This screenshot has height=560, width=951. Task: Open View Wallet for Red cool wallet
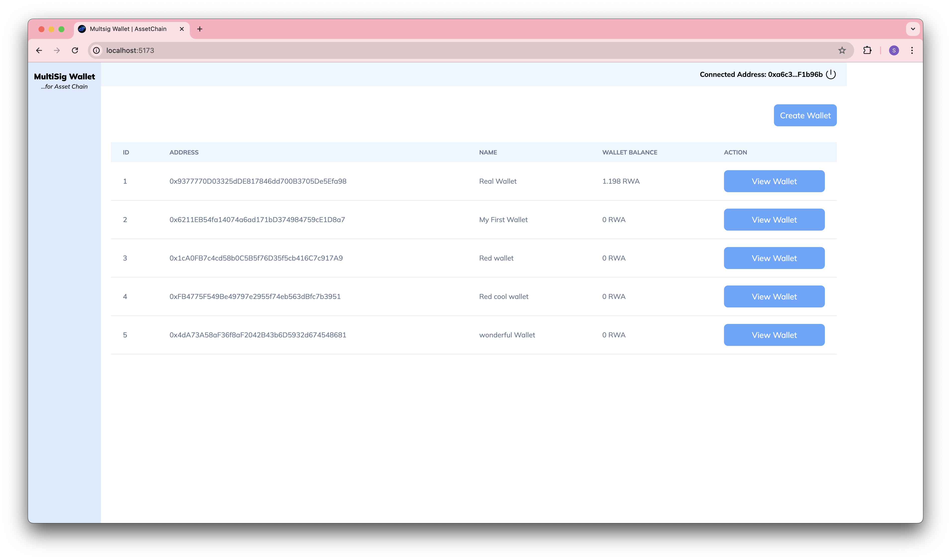coord(774,297)
